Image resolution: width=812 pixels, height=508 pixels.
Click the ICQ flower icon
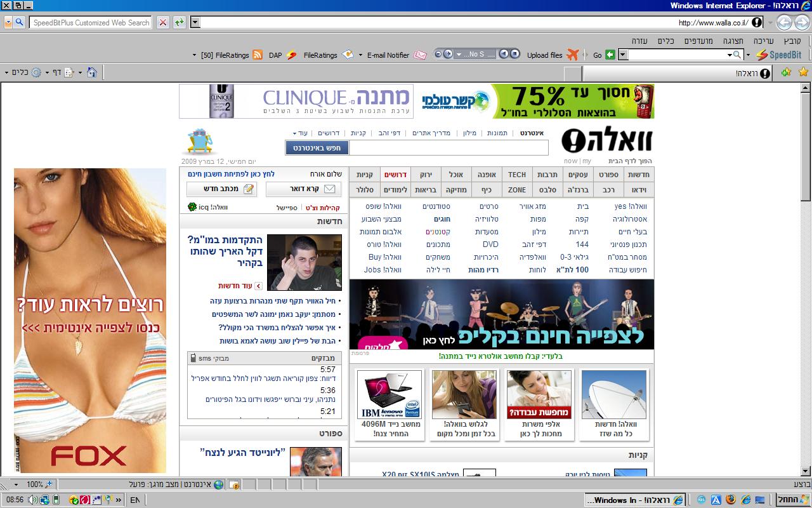[x=192, y=207]
